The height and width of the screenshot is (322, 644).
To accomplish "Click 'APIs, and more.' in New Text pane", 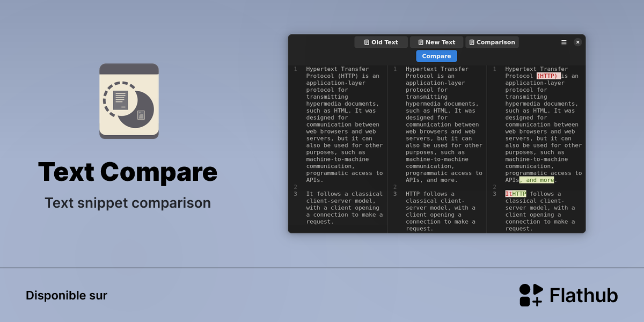I will 432,180.
